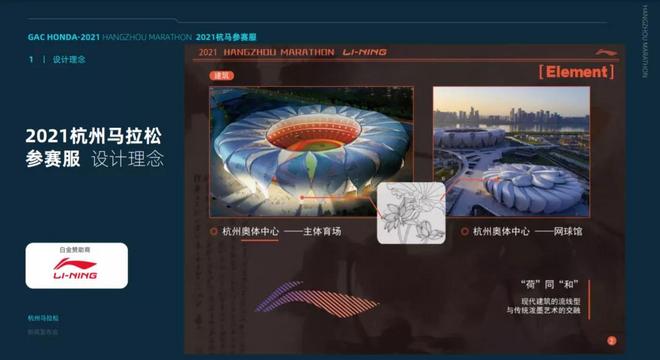Click the '2021 HANGZHOU MARATHON LI-NING' header text
The image size is (660, 360).
[293, 52]
